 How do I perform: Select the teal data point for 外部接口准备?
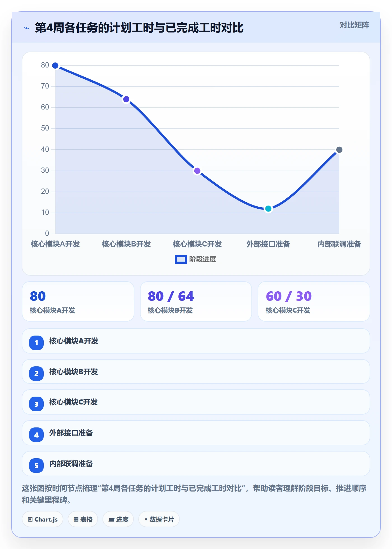click(268, 209)
